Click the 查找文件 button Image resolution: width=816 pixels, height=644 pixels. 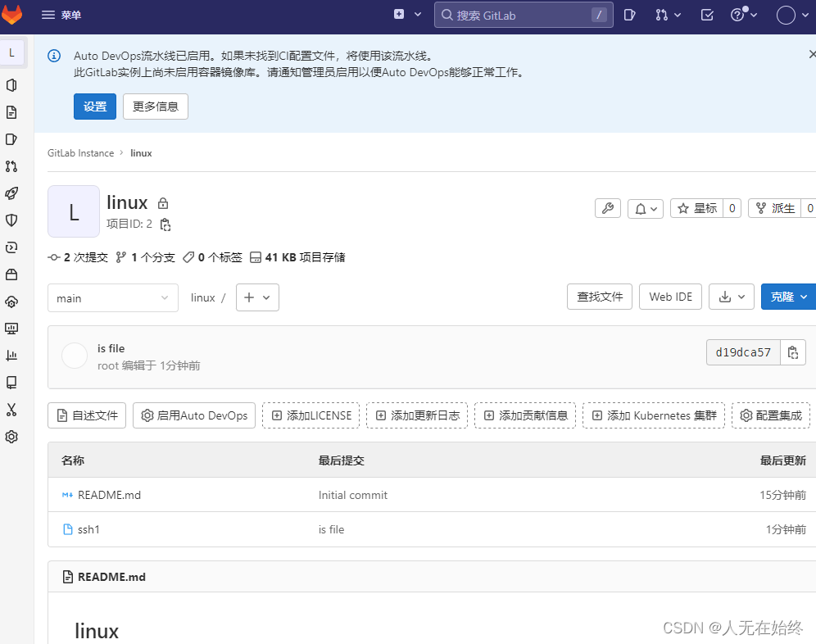click(x=600, y=297)
